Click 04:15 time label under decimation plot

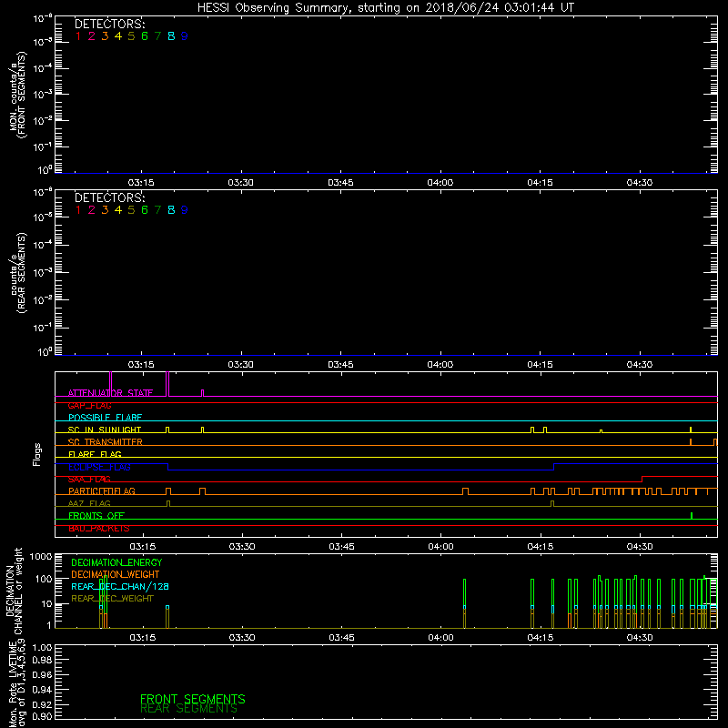pyautogui.click(x=541, y=638)
